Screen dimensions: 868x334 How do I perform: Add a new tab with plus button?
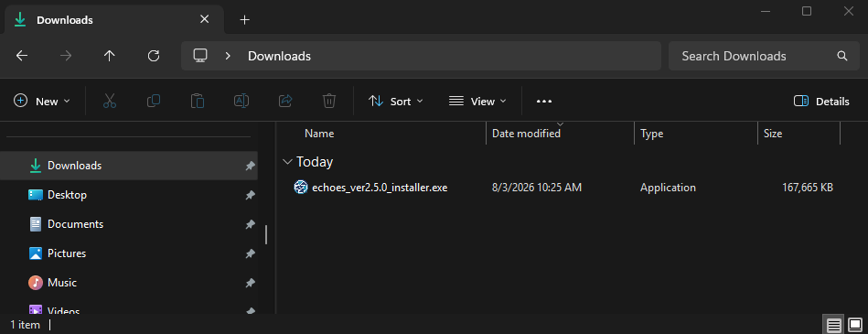245,20
